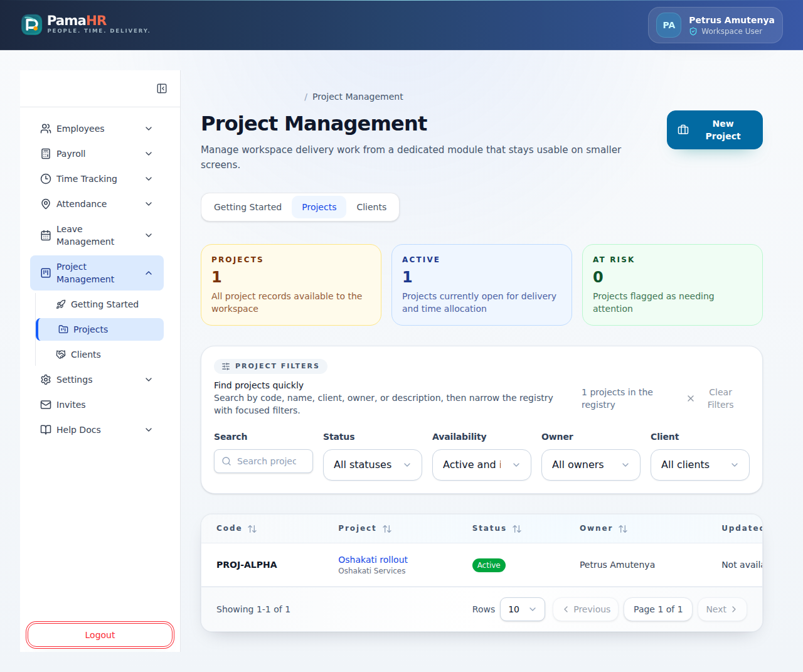Open the Availability dropdown
The image size is (803, 672).
click(x=482, y=465)
